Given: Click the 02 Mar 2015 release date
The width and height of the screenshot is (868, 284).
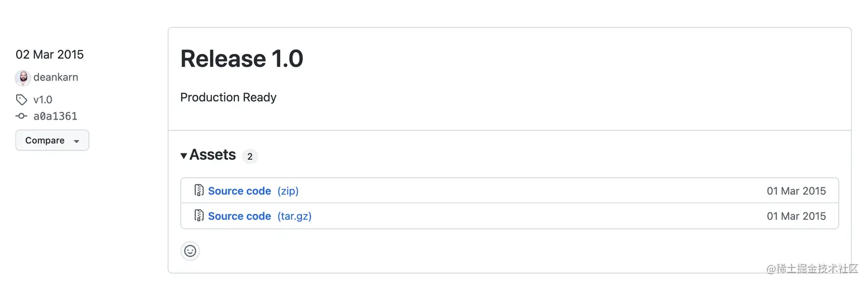Looking at the screenshot, I should point(49,55).
